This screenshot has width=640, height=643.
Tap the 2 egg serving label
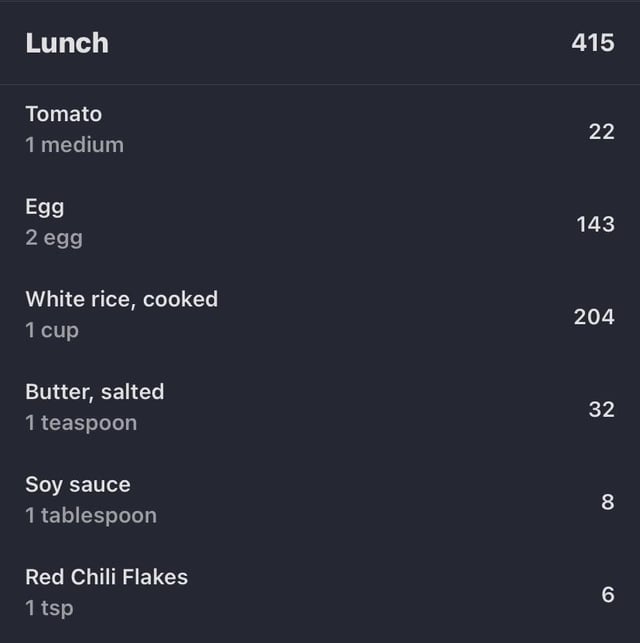[54, 238]
